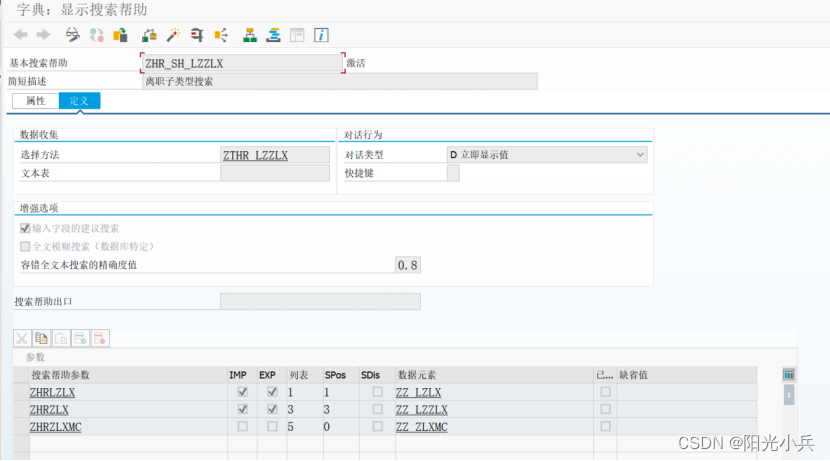The image size is (830, 461).
Task: Click the 缺省值 cell for ZHRLZLX
Action: (687, 392)
